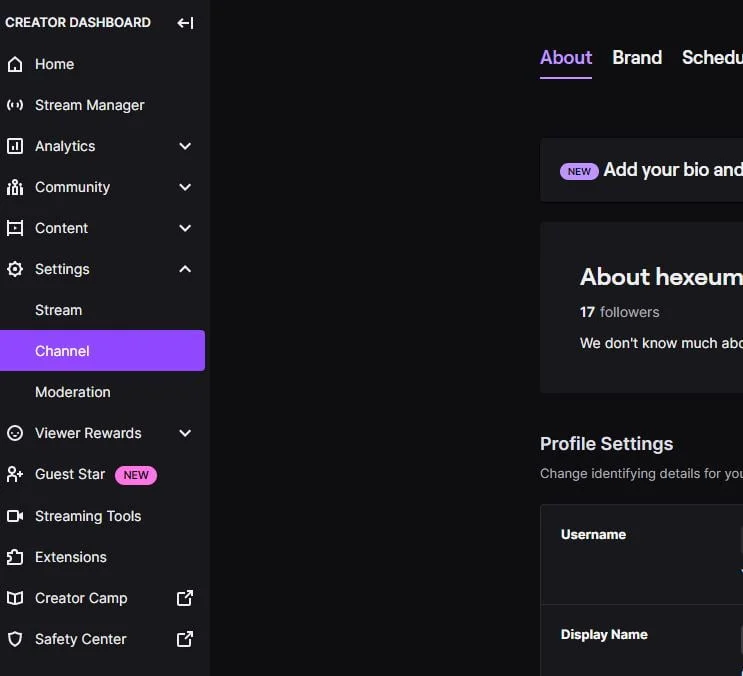This screenshot has width=743, height=676.
Task: Click the "17 followers" text
Action: tap(619, 312)
